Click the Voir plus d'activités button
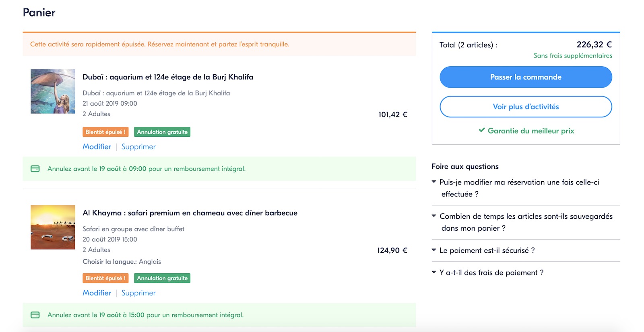The height and width of the screenshot is (332, 644). [x=526, y=107]
